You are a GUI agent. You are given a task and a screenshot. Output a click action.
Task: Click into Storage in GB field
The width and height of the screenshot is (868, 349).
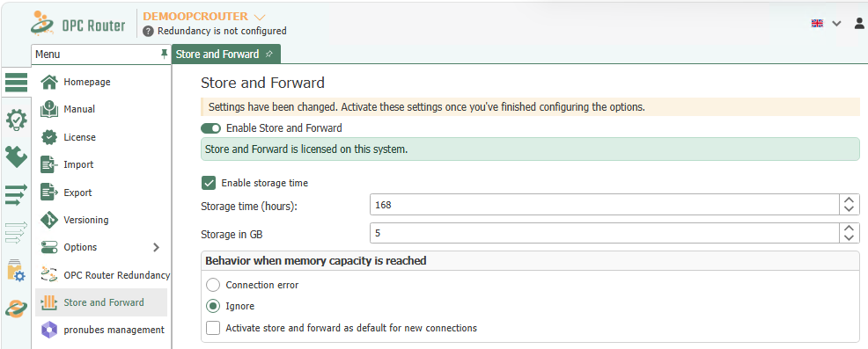click(x=605, y=234)
